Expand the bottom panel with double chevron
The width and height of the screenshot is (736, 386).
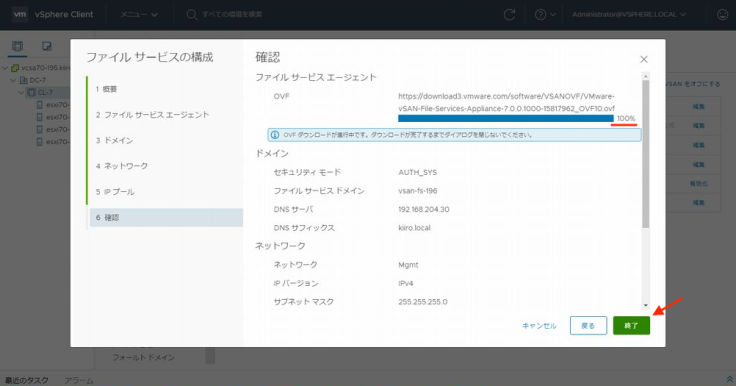729,379
